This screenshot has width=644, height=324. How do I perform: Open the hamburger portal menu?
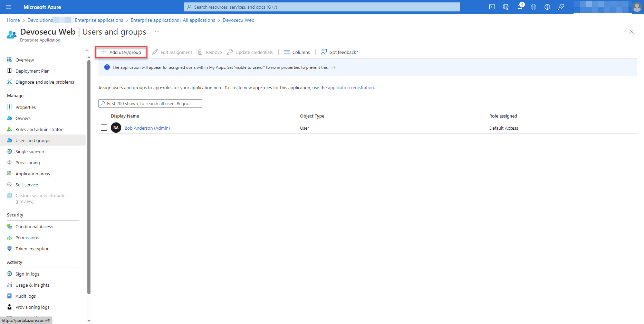pos(9,7)
